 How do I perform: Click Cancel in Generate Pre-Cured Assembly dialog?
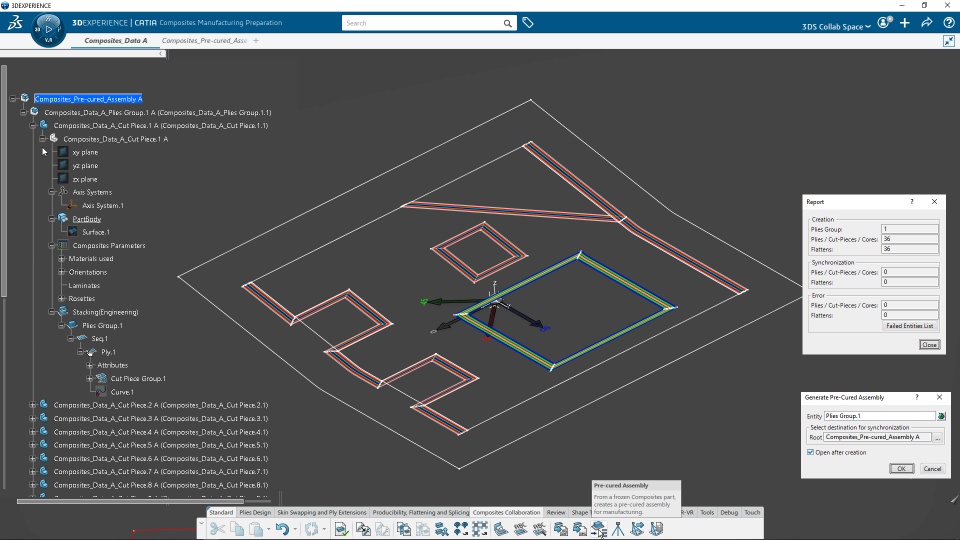coord(932,468)
